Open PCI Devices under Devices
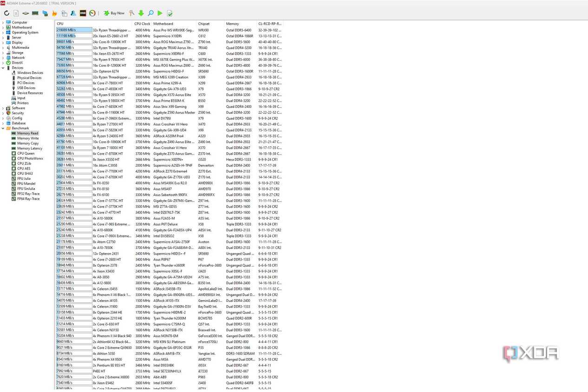This screenshot has width=588, height=392. coord(26,83)
